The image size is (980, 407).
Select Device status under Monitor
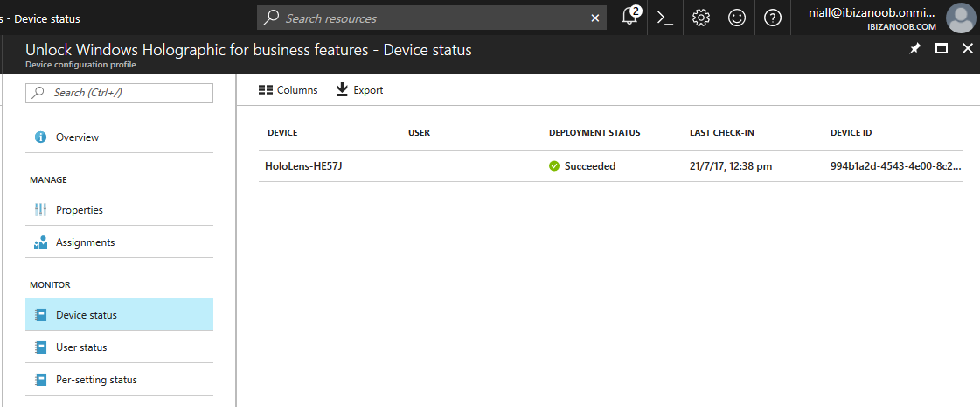tap(120, 315)
